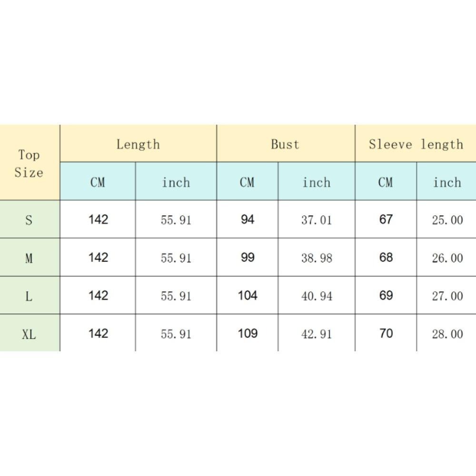This screenshot has width=476, height=476.
Task: Select the L size row label
Action: [29, 296]
